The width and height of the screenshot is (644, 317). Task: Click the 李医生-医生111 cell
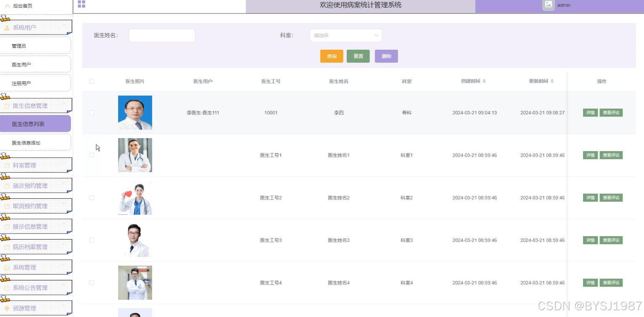[x=203, y=113]
